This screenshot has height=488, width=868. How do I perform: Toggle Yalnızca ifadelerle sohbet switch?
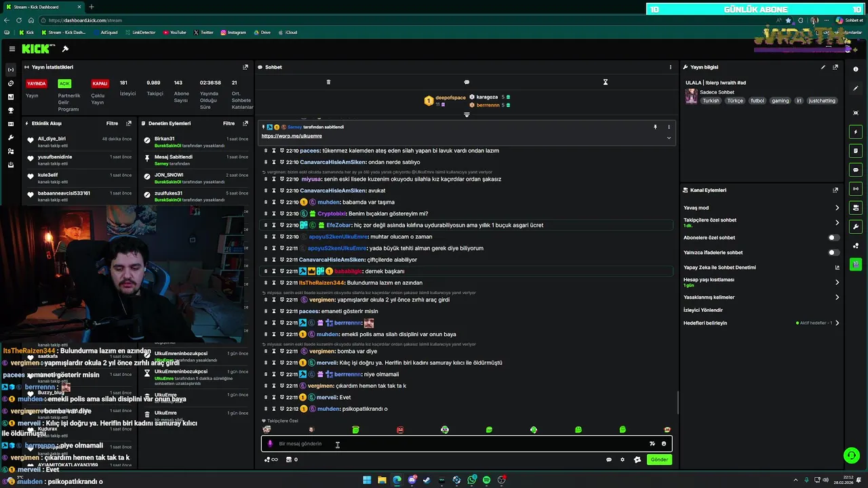tap(833, 253)
